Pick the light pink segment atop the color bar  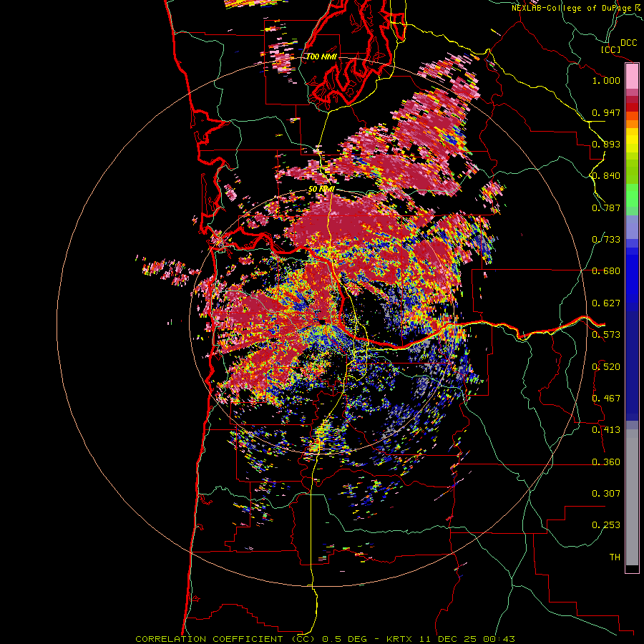tap(632, 77)
